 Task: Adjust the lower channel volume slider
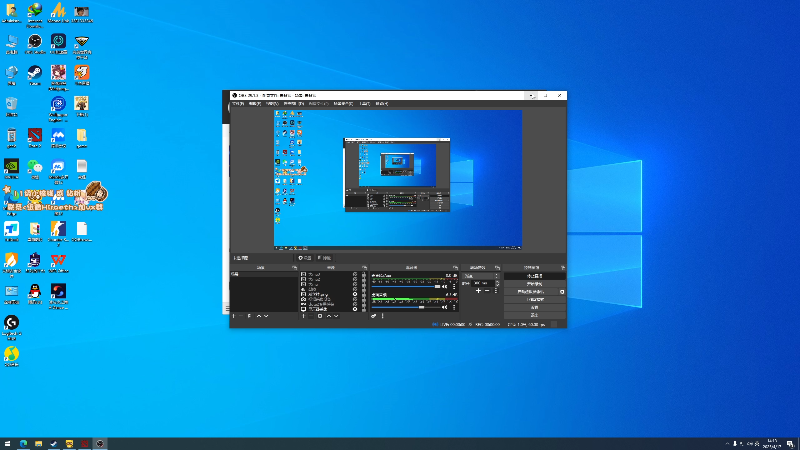[406, 307]
